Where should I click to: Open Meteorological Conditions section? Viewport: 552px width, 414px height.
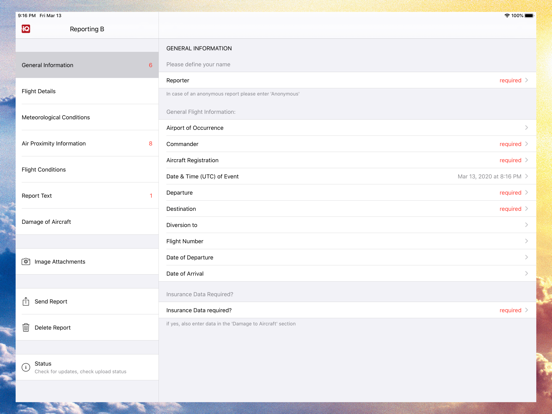click(87, 117)
